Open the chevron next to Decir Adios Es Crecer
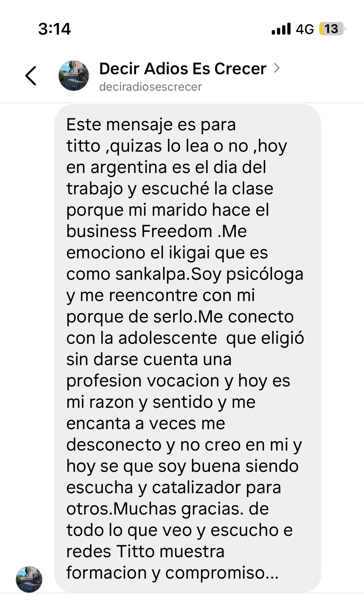The height and width of the screenshot is (609, 364). 277,68
